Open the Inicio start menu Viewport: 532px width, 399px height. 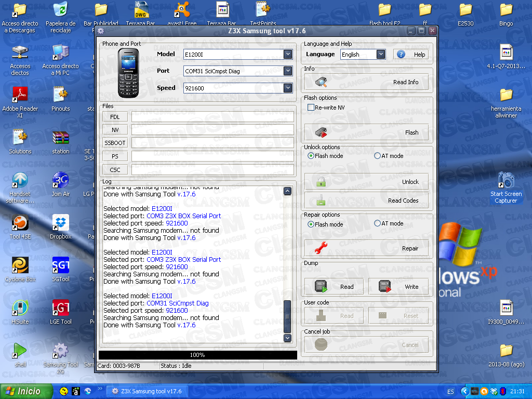click(26, 391)
